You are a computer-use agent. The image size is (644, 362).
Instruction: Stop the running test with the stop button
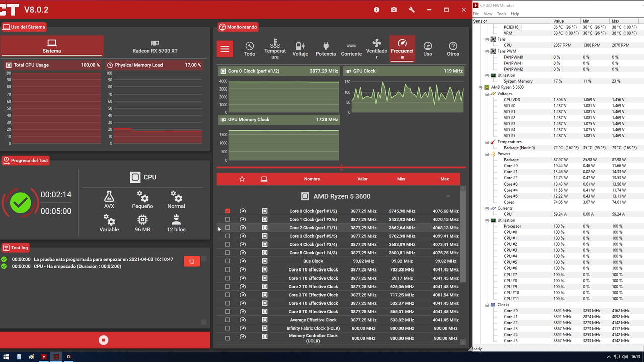pos(104,340)
